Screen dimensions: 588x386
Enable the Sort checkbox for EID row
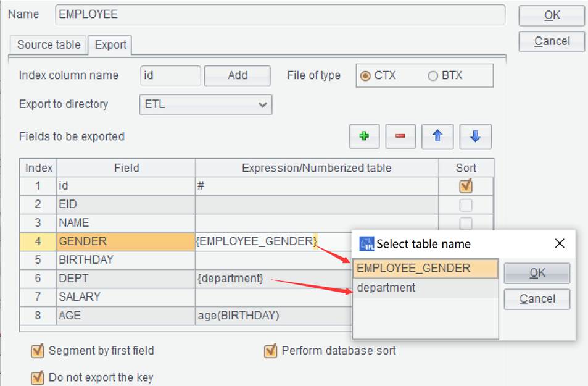pyautogui.click(x=465, y=205)
